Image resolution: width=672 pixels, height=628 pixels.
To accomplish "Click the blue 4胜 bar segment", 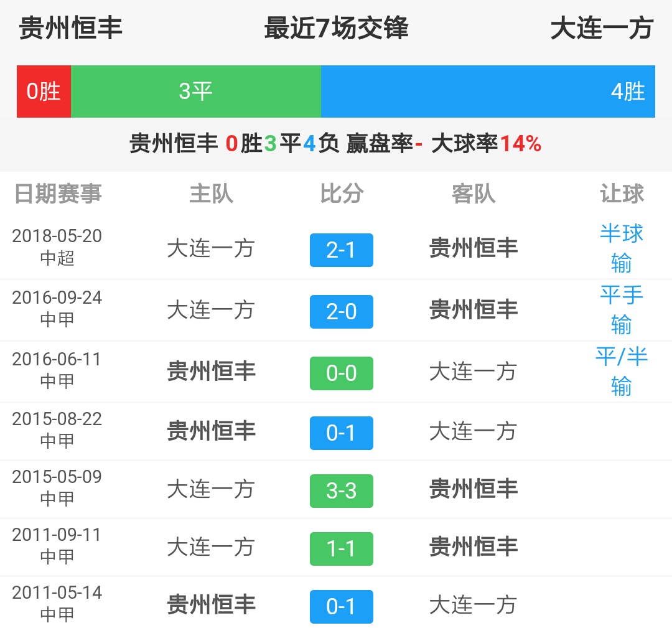I will (488, 91).
